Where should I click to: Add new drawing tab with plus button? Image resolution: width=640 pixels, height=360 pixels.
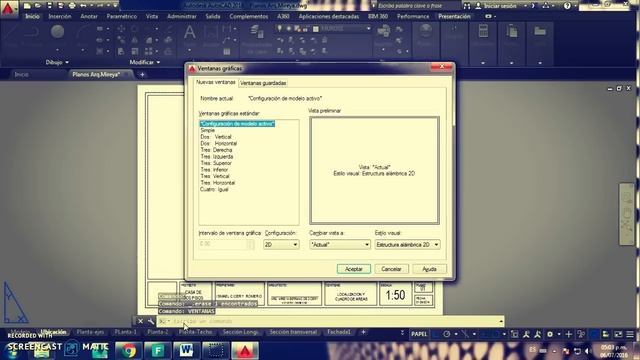(x=142, y=75)
